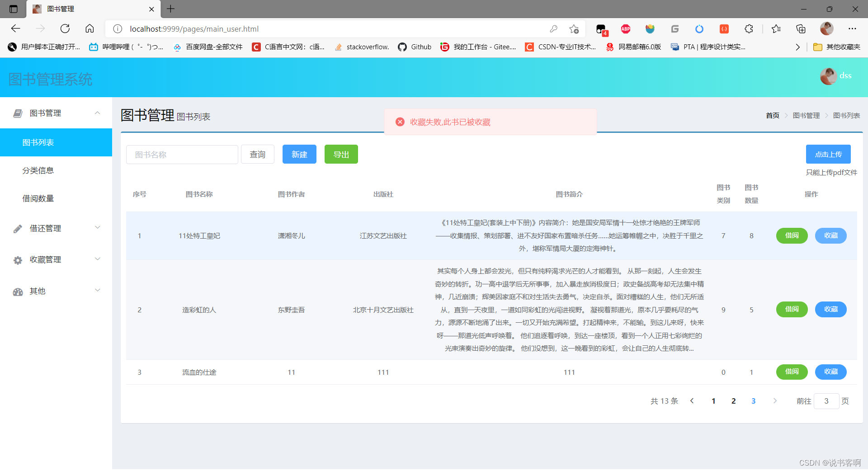The height and width of the screenshot is (471, 868).
Task: Favorite 11处特工皇妃 with 收藏 button
Action: (x=831, y=235)
